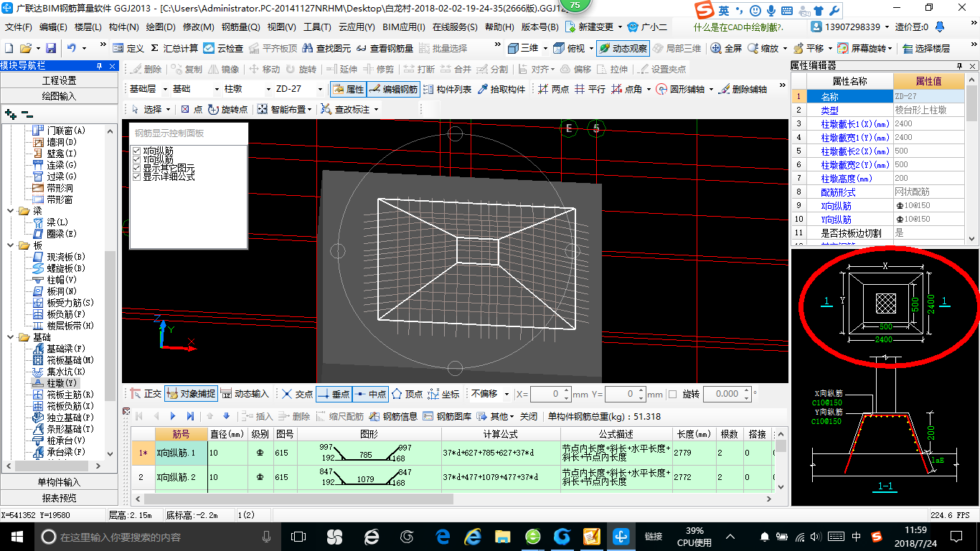Image resolution: width=980 pixels, height=551 pixels.
Task: Choose the 点 point placement tool
Action: [192, 109]
